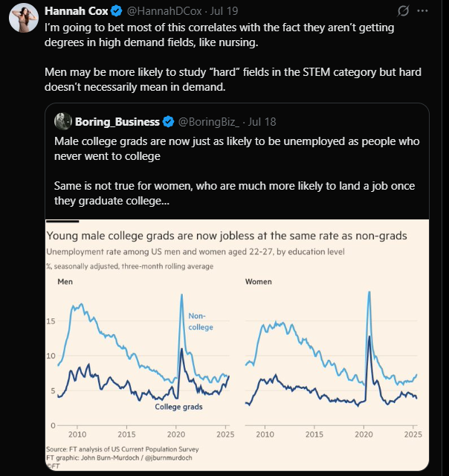Click the Jul 19 post timestamp

tap(224, 11)
